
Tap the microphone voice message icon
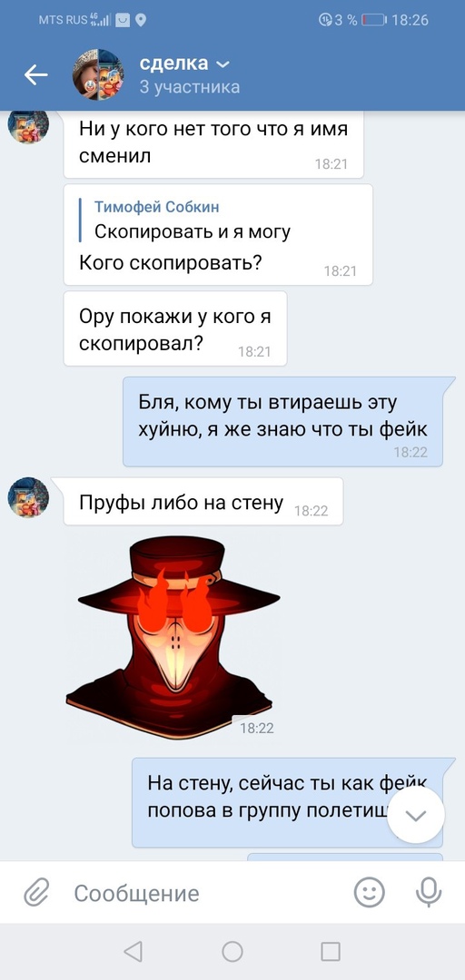tap(429, 893)
